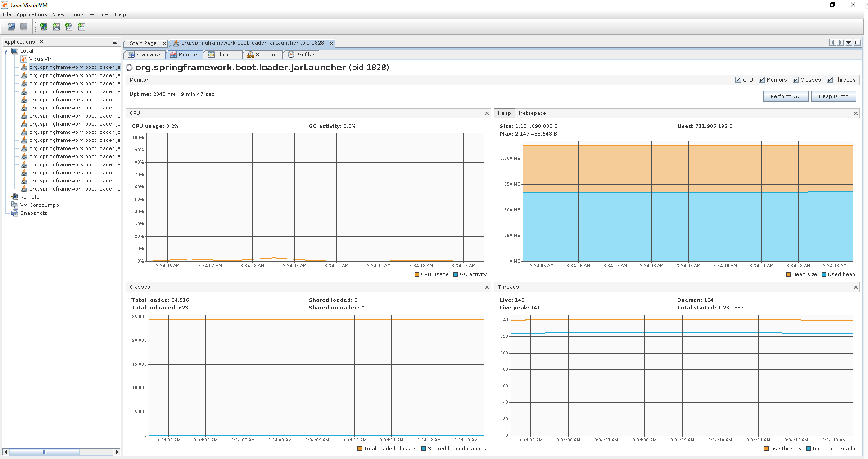Click the Threads tab's icon
868x459 pixels.
click(x=211, y=55)
